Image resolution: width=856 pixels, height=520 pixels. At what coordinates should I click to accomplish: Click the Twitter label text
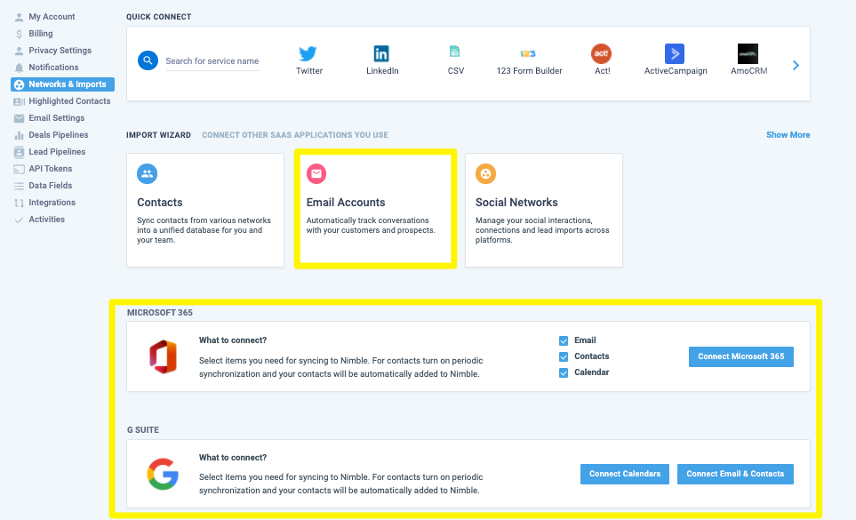point(309,71)
